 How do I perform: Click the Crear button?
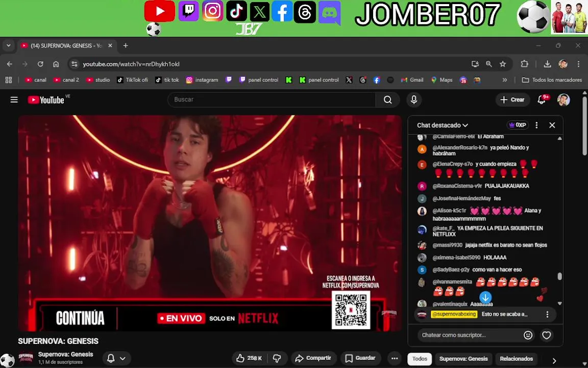coord(512,100)
